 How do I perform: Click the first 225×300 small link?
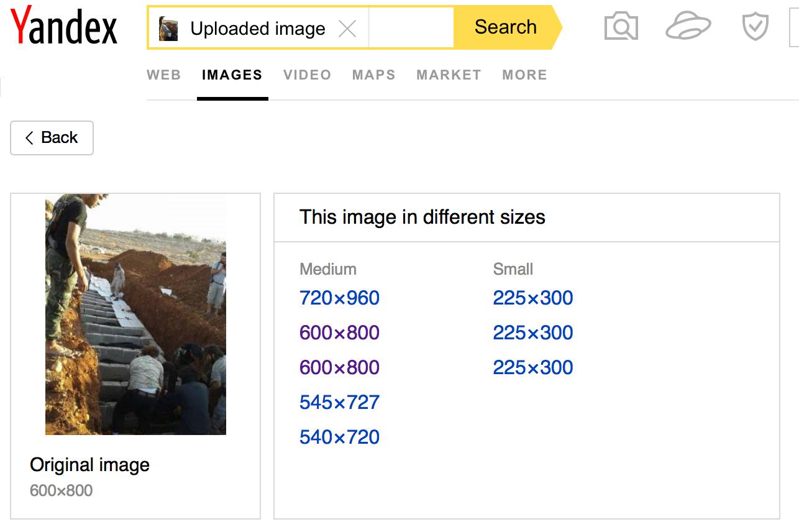pyautogui.click(x=533, y=298)
